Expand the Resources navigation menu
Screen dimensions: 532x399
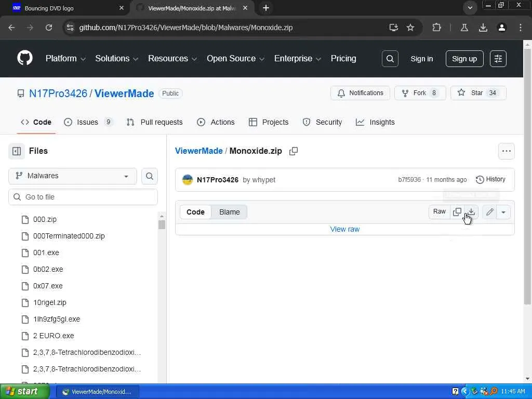tap(172, 58)
